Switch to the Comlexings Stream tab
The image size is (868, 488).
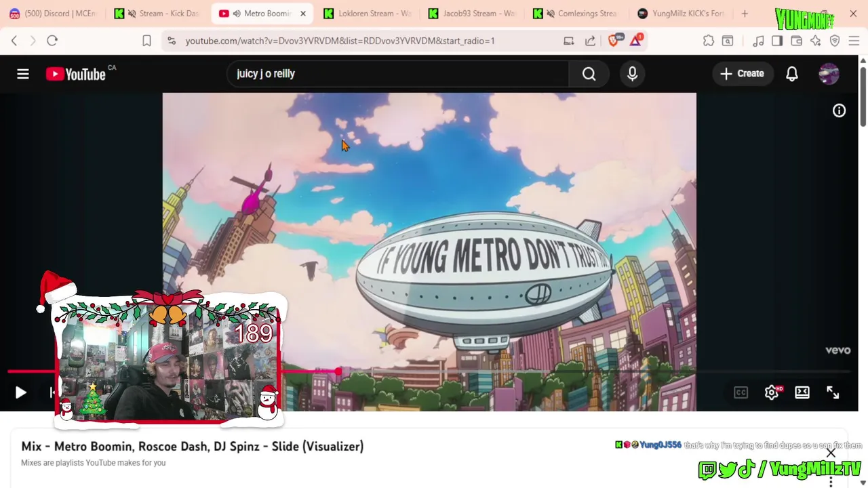click(576, 14)
